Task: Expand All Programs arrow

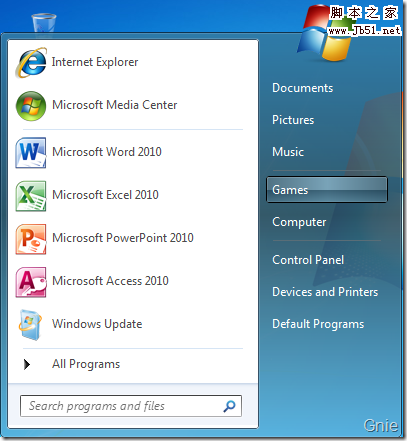Action: click(x=27, y=364)
